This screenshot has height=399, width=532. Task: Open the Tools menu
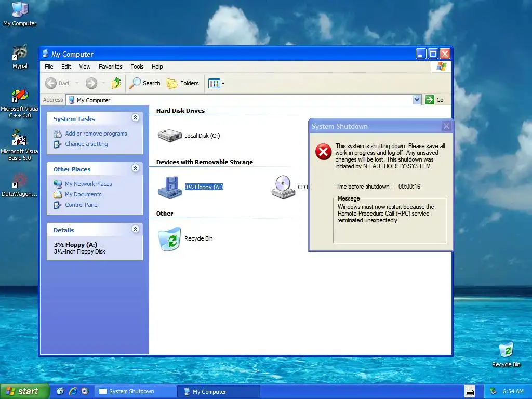click(137, 66)
